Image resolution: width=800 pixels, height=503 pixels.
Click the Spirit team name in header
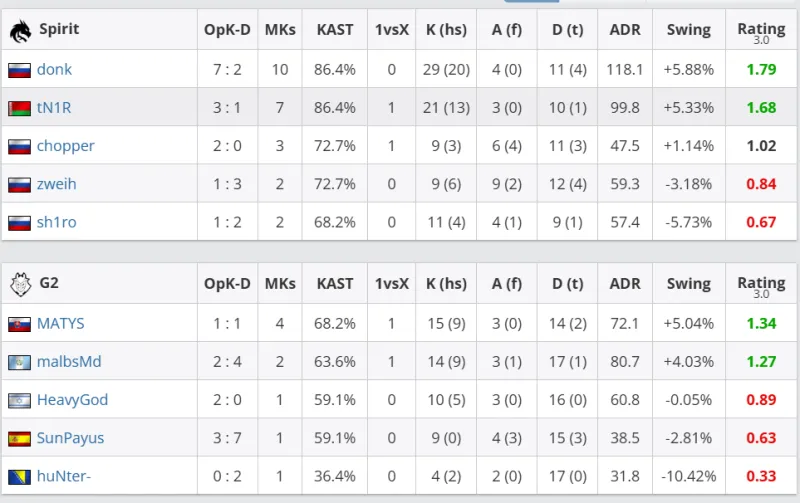[59, 30]
